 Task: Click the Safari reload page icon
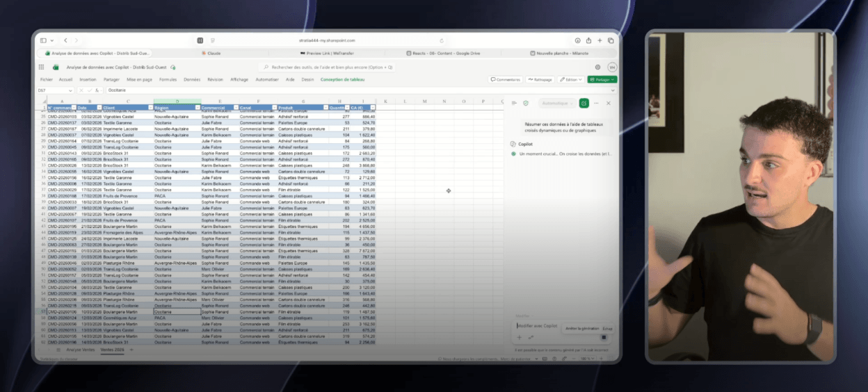442,40
